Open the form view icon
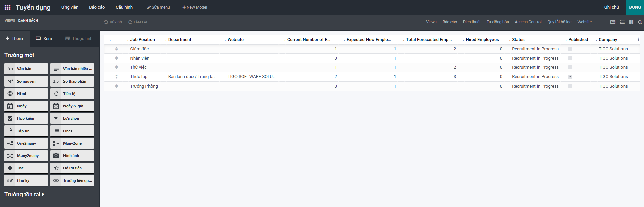The image size is (644, 207). pos(613,22)
